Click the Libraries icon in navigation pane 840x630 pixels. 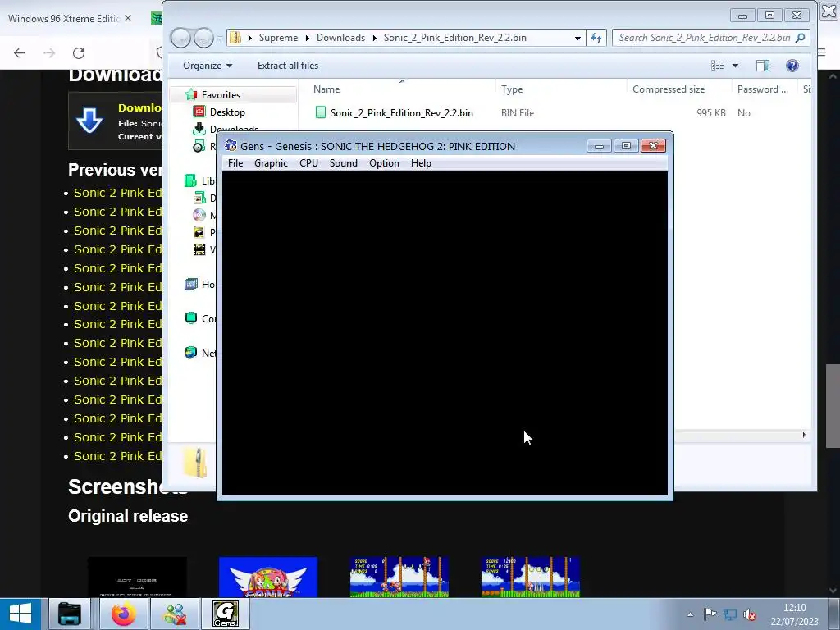(190, 180)
